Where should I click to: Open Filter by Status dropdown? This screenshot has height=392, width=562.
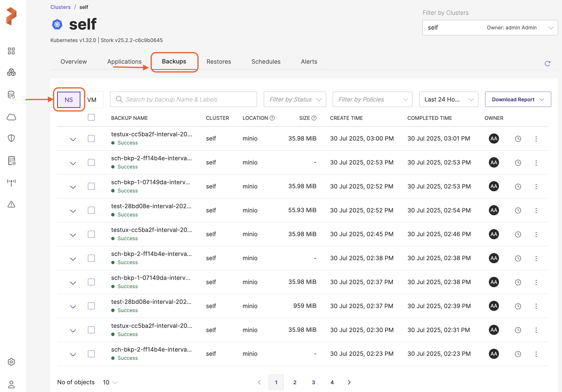point(295,99)
